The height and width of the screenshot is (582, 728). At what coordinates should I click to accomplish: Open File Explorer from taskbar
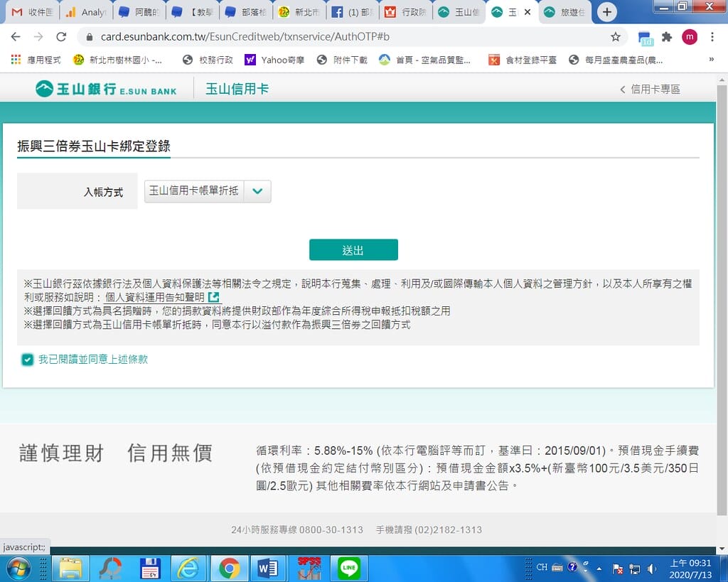coord(70,568)
